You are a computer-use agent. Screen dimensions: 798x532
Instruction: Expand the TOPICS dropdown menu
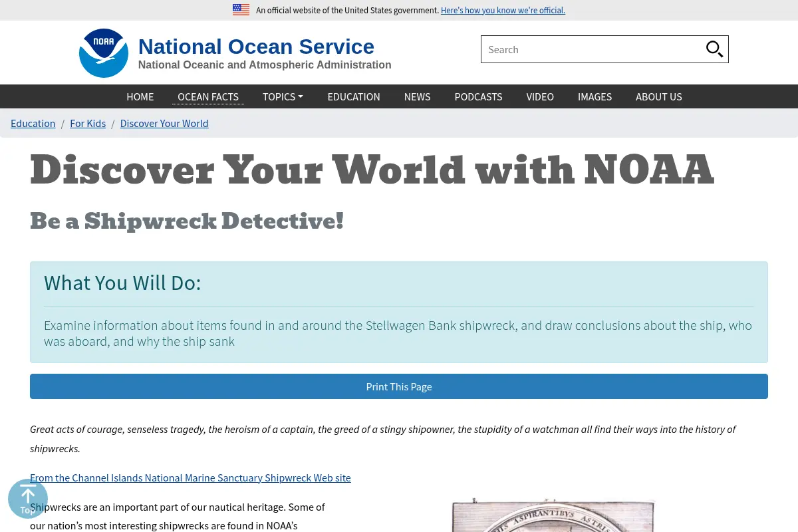[283, 96]
